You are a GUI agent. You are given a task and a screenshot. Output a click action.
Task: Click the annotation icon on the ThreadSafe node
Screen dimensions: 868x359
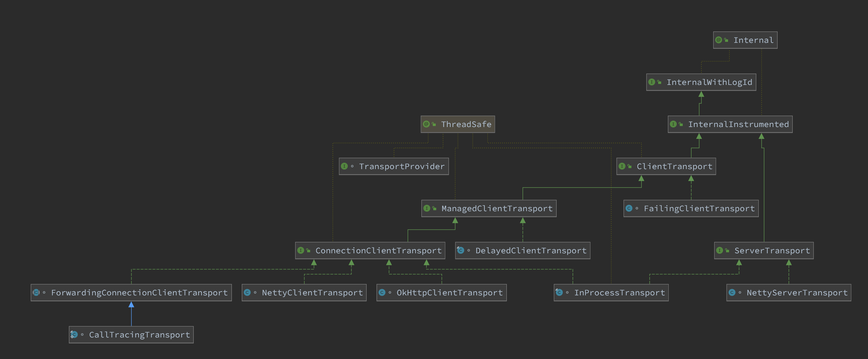[x=427, y=124]
